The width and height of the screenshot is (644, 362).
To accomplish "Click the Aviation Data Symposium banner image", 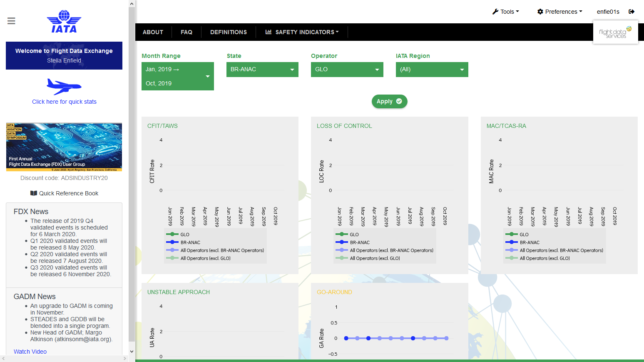I will coord(64,147).
